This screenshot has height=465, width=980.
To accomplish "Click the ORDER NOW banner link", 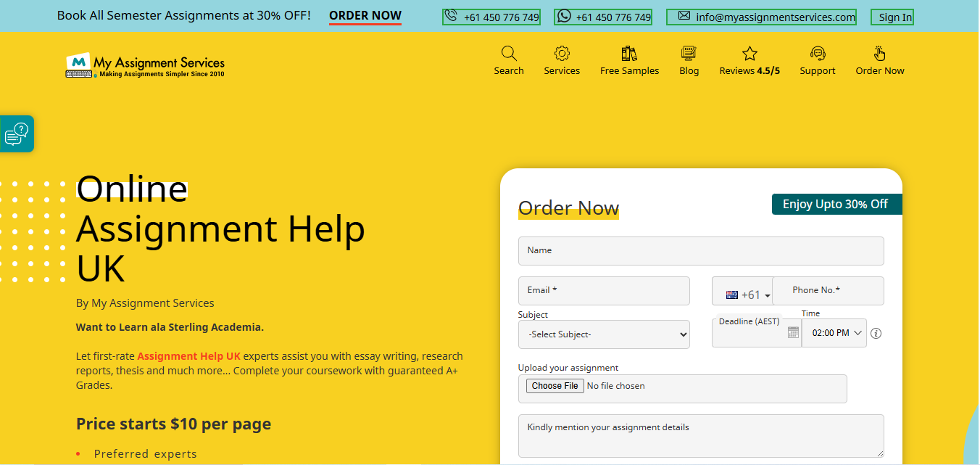I will click(365, 15).
